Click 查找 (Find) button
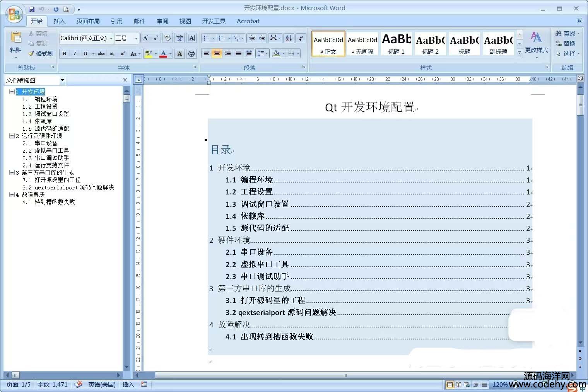 (x=567, y=33)
